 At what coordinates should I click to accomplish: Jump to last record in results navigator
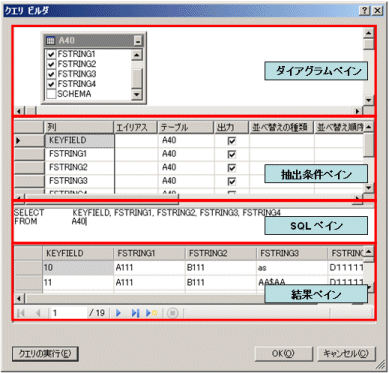point(135,313)
